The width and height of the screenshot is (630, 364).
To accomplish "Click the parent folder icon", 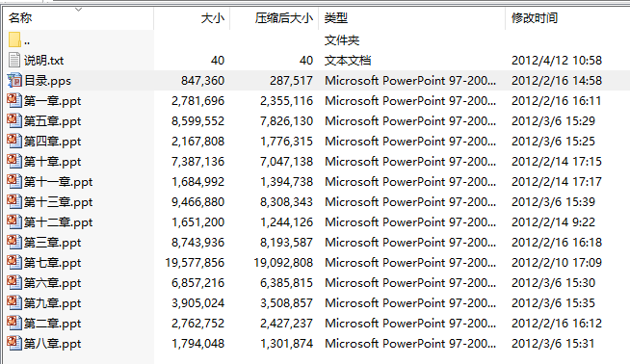I will (x=14, y=39).
